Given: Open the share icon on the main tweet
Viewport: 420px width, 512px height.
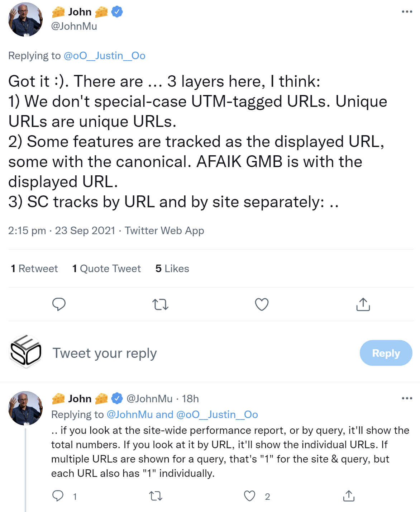Looking at the screenshot, I should 363,304.
